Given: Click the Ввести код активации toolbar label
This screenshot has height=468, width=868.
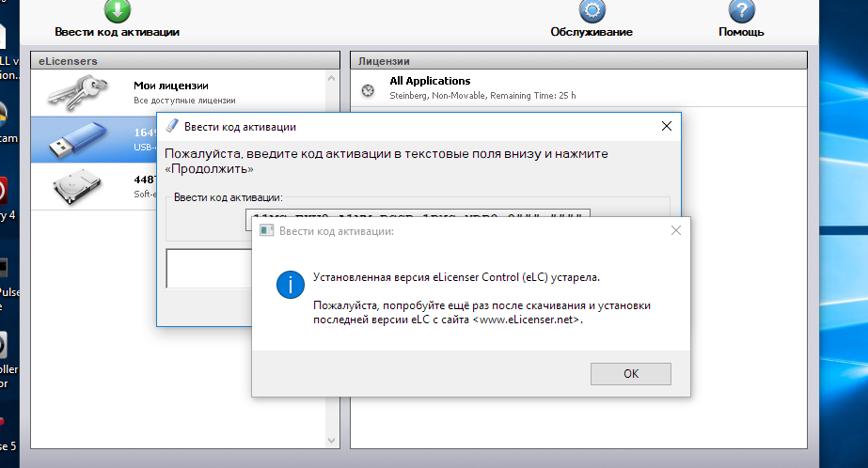Looking at the screenshot, I should pyautogui.click(x=117, y=32).
